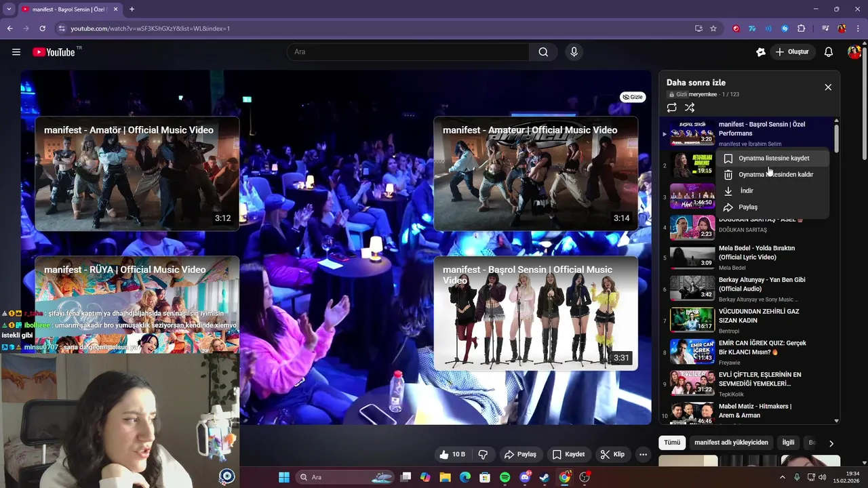Open the tab search dropdown arrow

(9, 9)
